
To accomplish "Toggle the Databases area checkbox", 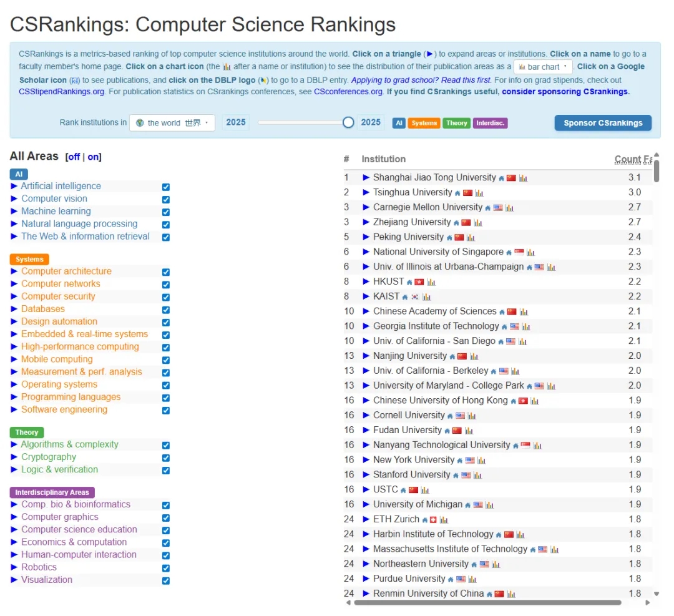I will [x=166, y=310].
